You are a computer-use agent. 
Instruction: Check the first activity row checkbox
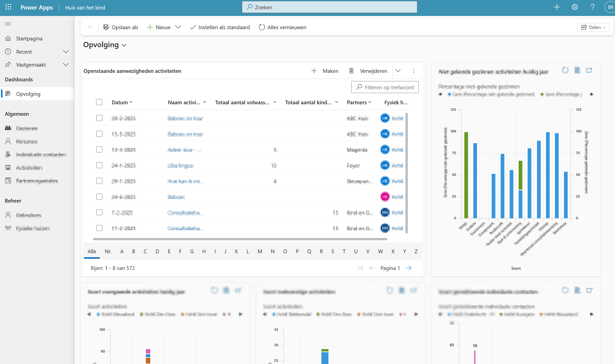[x=99, y=118]
